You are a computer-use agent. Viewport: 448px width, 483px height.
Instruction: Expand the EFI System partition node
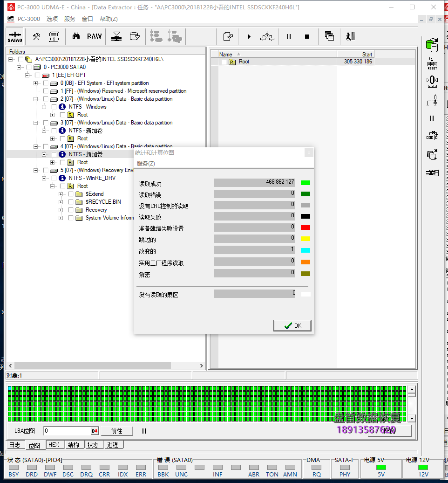coord(35,83)
